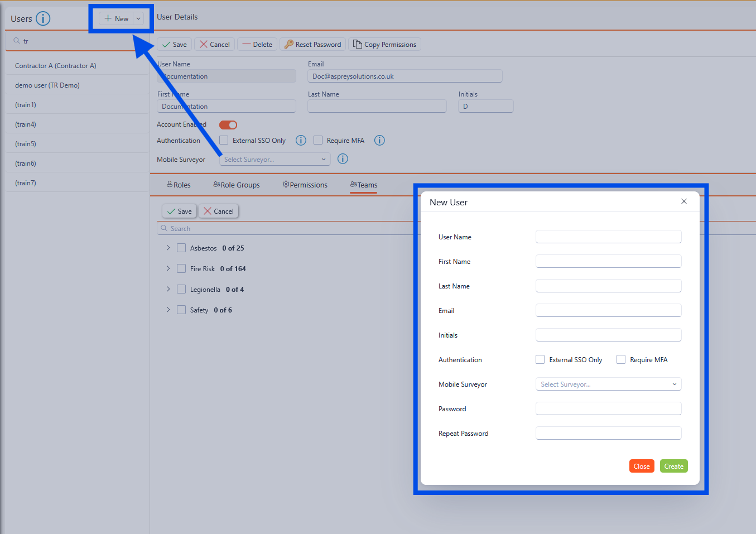Viewport: 756px width, 534px height.
Task: Click the info icon next to Users heading
Action: pyautogui.click(x=43, y=19)
